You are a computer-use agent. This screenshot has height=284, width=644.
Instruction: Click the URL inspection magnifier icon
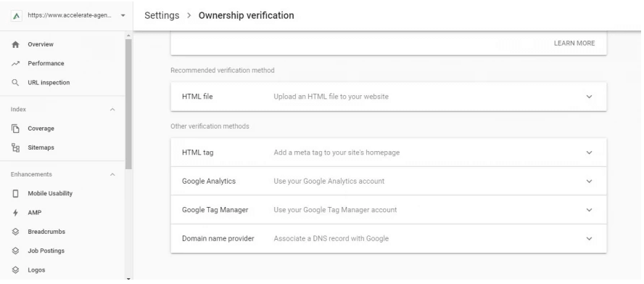(15, 83)
